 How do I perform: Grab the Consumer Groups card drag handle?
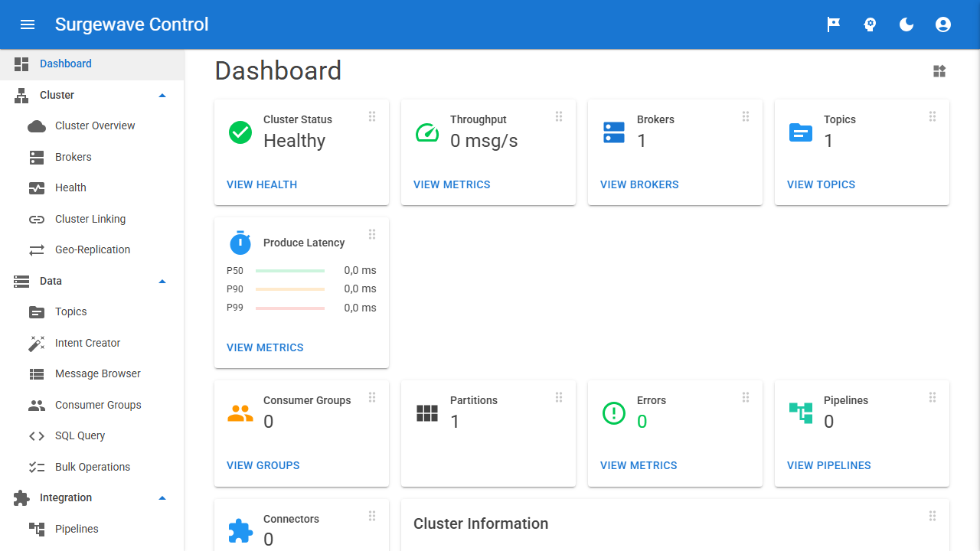(x=372, y=397)
